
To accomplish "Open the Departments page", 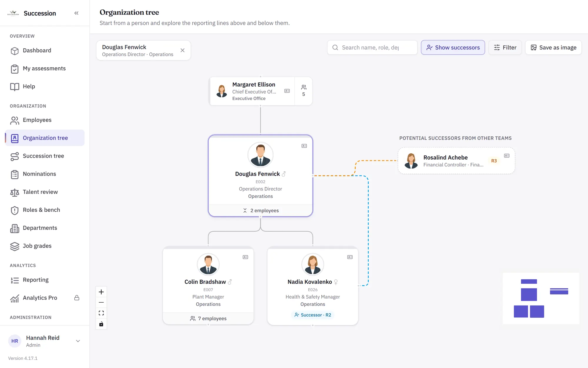I will tap(45, 228).
